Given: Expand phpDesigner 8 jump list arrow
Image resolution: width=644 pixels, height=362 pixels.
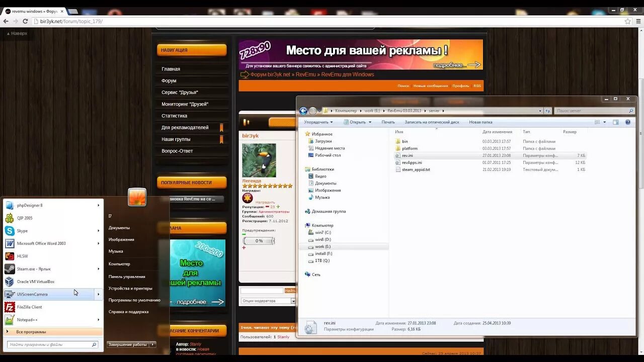Looking at the screenshot, I should click(x=99, y=205).
